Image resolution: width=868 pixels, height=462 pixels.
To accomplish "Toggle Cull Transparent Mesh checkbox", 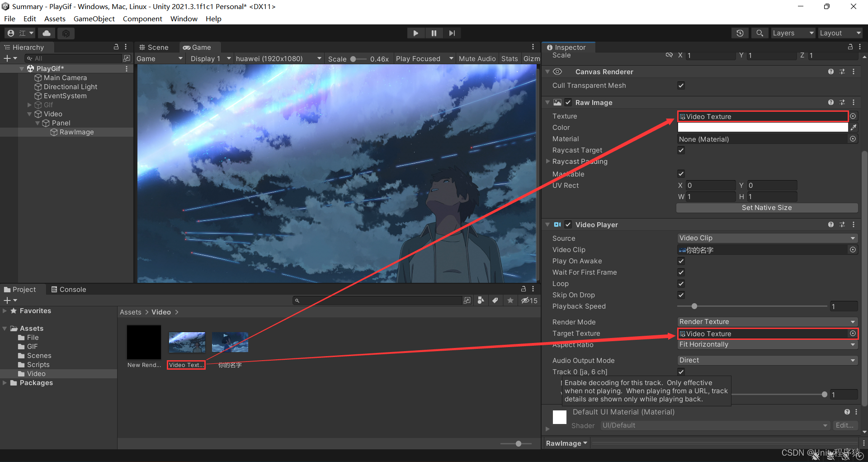I will click(681, 86).
